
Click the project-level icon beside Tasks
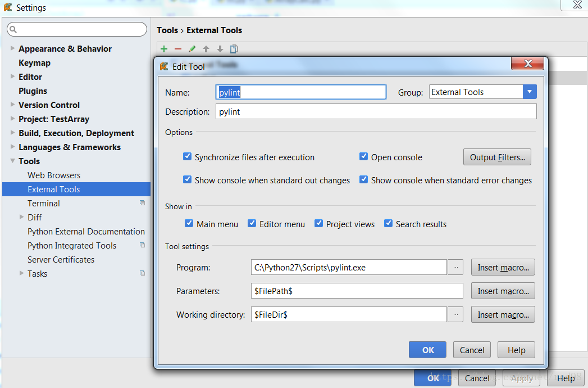click(x=142, y=273)
